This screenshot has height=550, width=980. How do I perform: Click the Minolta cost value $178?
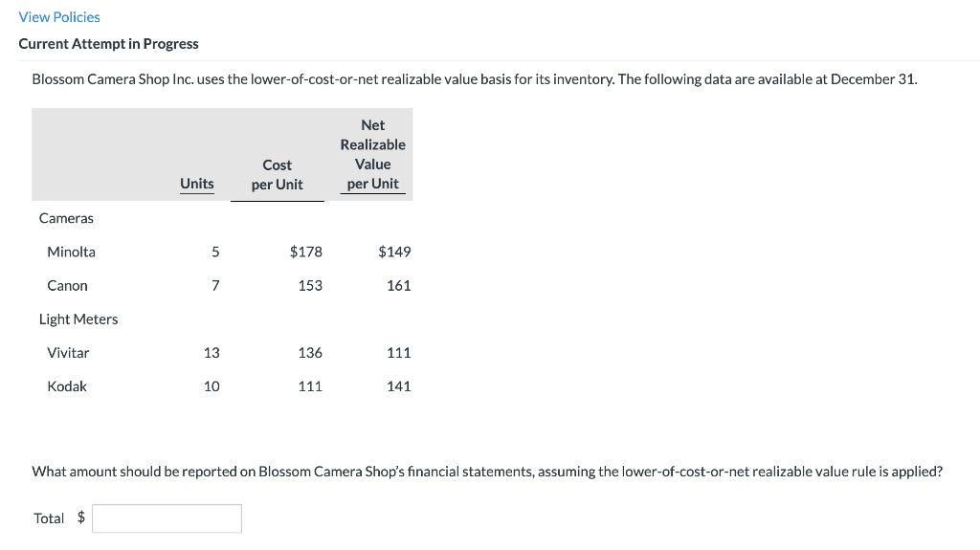pyautogui.click(x=306, y=252)
